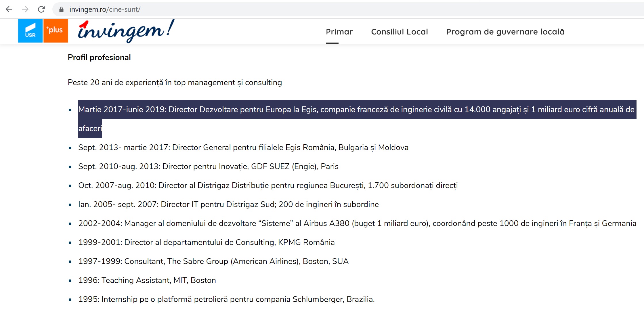This screenshot has width=644, height=312.
Task: Open the Consiliul Local menu item
Action: [x=400, y=32]
